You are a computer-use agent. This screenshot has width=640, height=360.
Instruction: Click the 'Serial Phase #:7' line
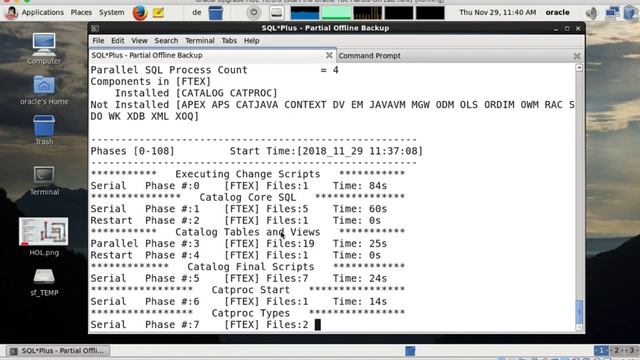(199, 325)
